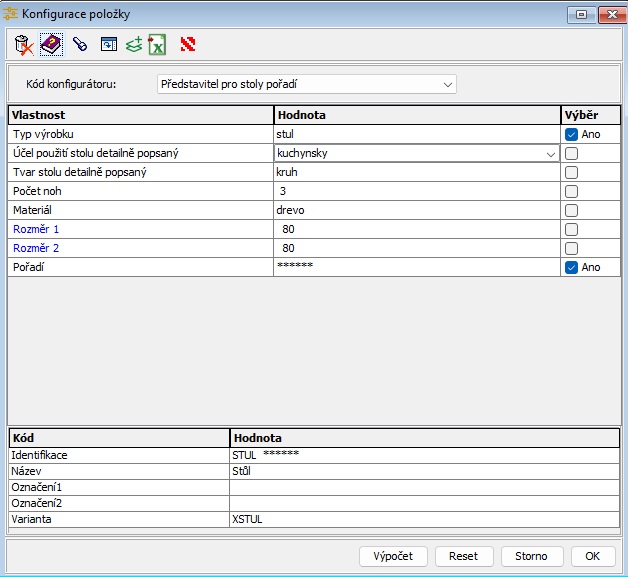Open the purple help book icon
The height and width of the screenshot is (577, 628).
[x=50, y=44]
